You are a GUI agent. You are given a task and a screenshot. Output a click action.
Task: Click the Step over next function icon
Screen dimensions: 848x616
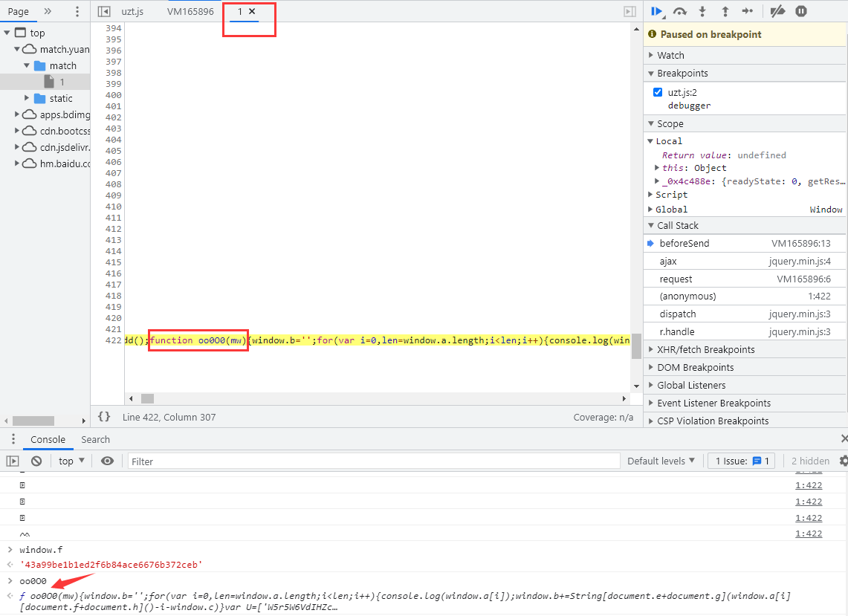tap(679, 11)
